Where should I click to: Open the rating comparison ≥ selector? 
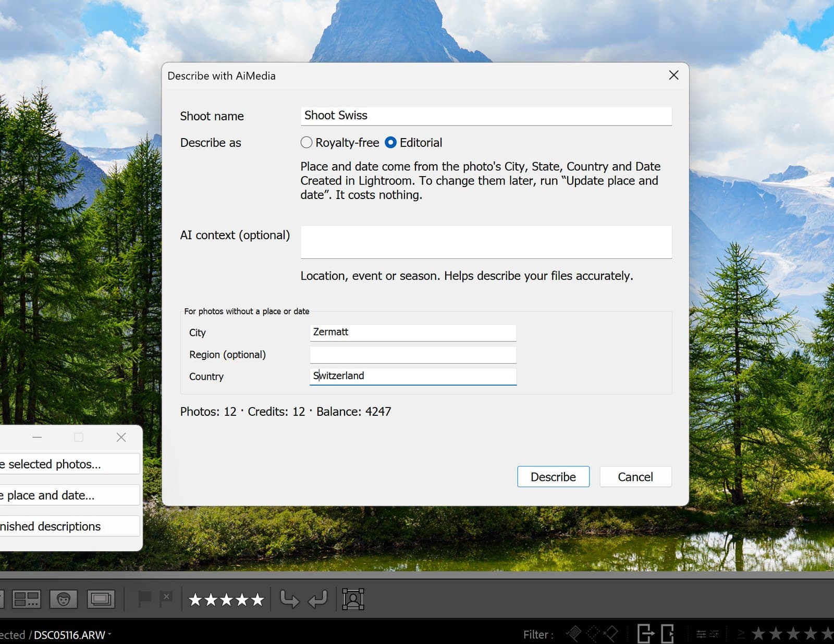tap(741, 634)
